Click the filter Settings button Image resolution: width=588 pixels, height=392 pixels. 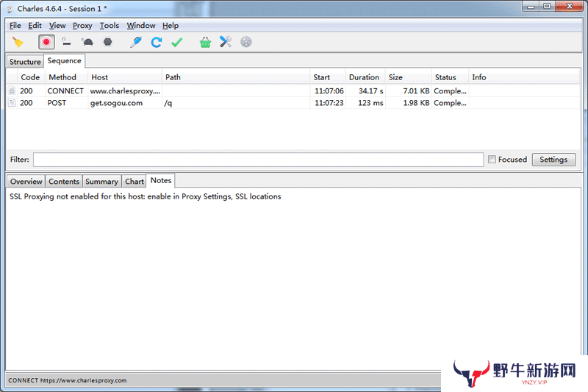tap(553, 160)
